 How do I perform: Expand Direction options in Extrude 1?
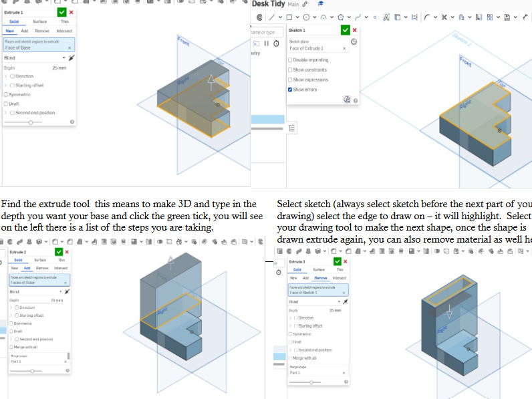click(6, 76)
